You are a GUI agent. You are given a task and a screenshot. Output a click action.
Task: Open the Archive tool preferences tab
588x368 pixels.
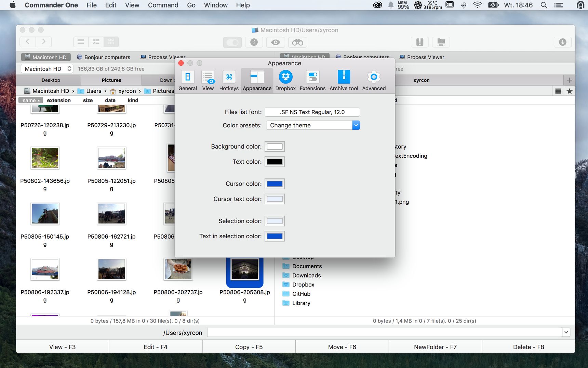[344, 81]
